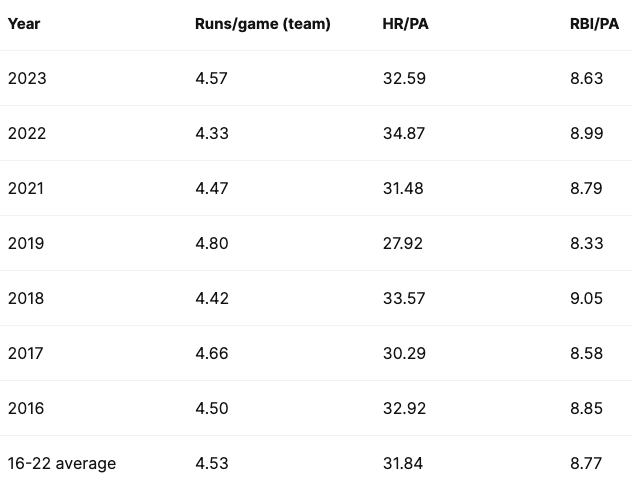This screenshot has width=633, height=481.
Task: Click the Runs/game (team) column header
Action: (x=262, y=23)
